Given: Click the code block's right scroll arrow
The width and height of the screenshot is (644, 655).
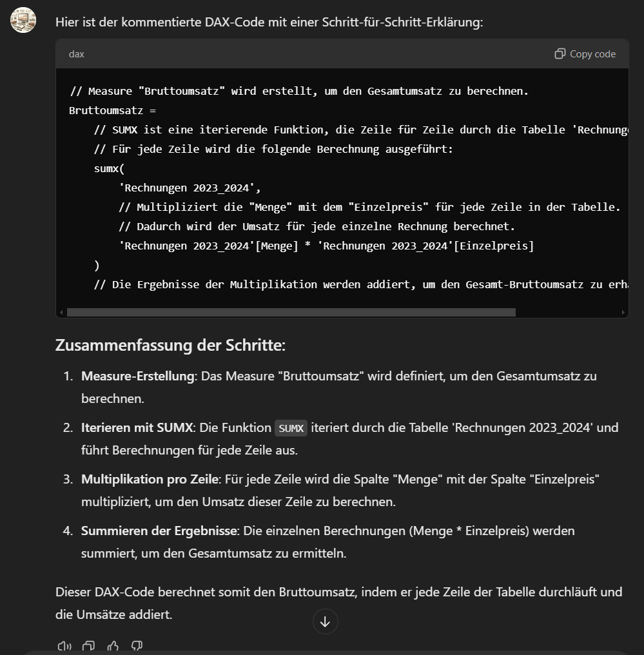Looking at the screenshot, I should [x=623, y=313].
